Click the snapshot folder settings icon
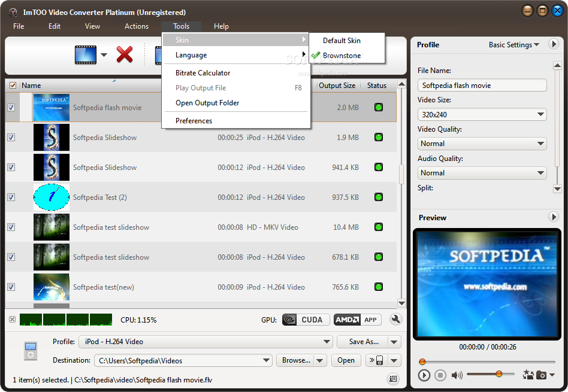568x392 pixels. coord(528,375)
